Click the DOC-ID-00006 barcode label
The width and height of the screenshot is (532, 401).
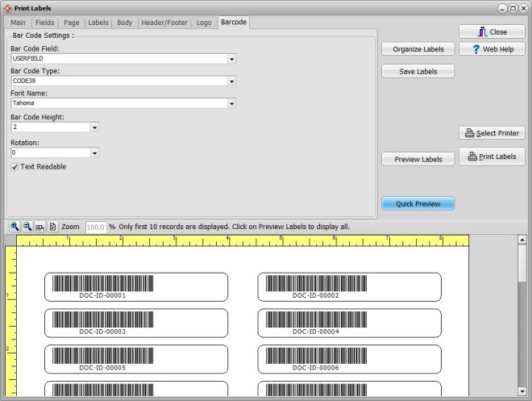350,359
